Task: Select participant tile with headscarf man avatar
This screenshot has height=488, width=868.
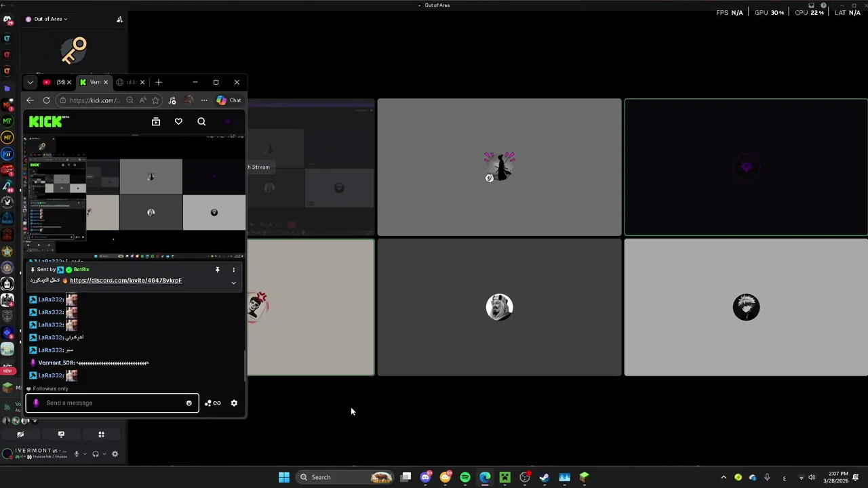Action: coord(499,307)
